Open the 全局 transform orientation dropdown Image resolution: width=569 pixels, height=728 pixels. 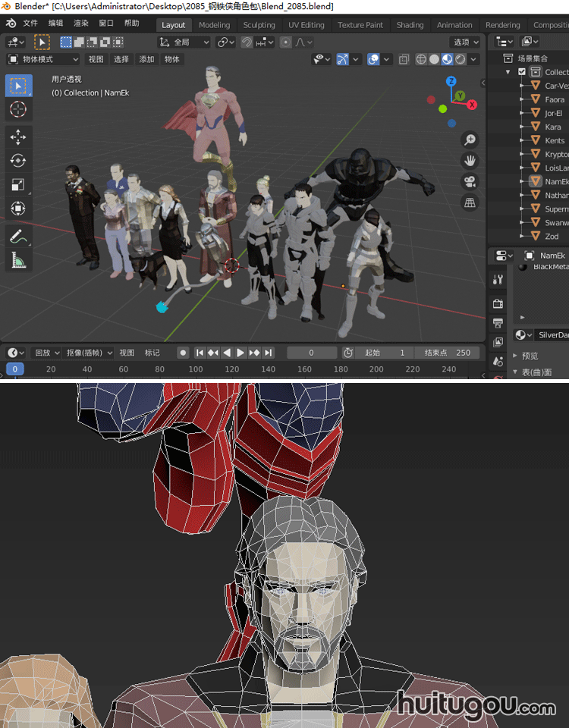click(184, 42)
